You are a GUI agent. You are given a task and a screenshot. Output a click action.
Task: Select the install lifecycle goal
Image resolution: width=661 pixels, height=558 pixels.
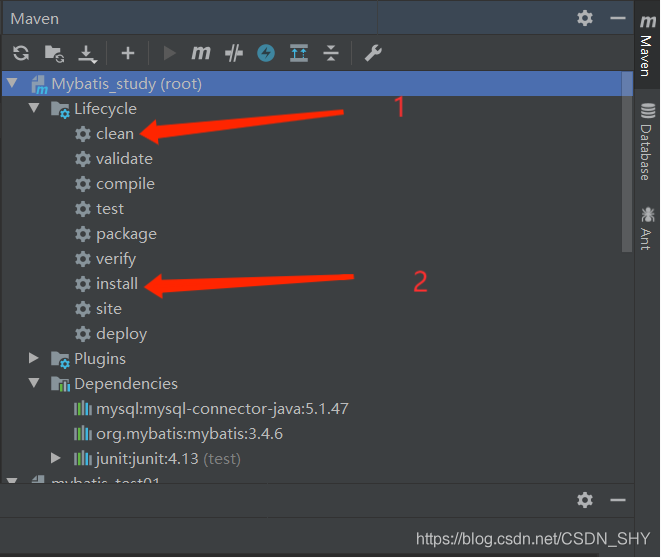(x=117, y=283)
